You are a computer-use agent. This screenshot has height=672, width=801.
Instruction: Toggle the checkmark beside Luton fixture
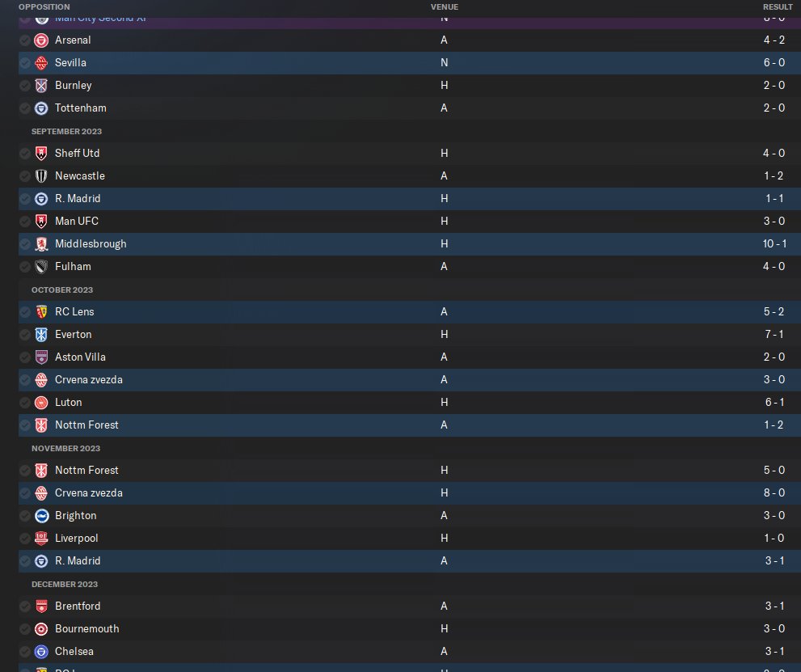coord(25,402)
